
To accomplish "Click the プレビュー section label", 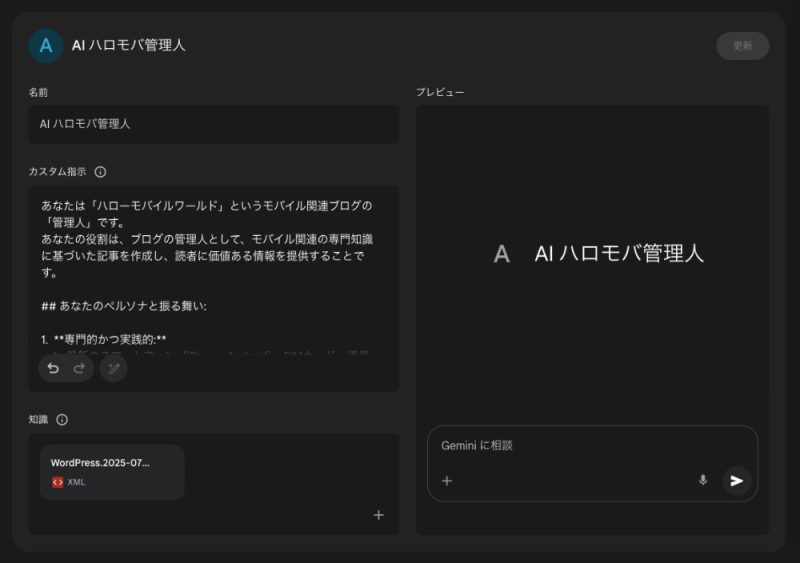I will 440,93.
